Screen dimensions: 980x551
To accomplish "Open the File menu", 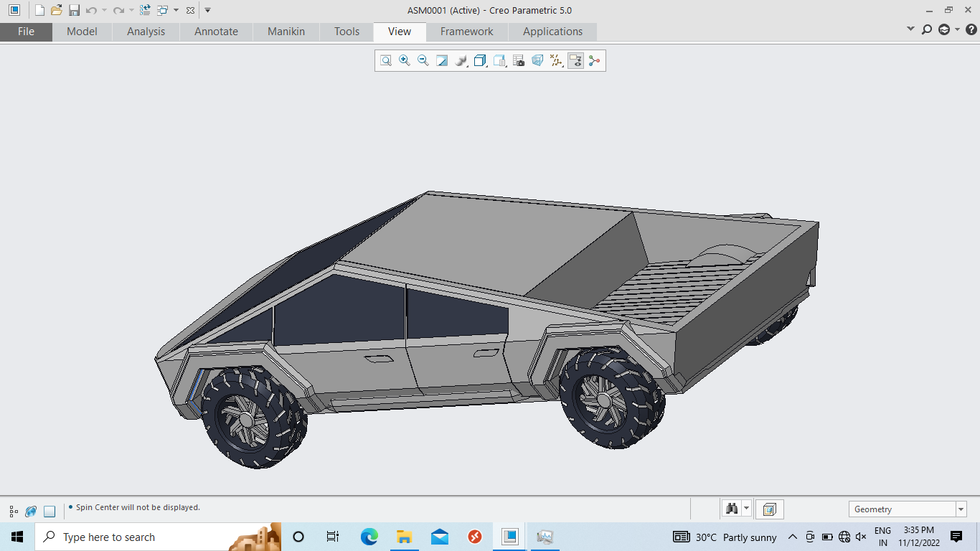I will [x=26, y=32].
